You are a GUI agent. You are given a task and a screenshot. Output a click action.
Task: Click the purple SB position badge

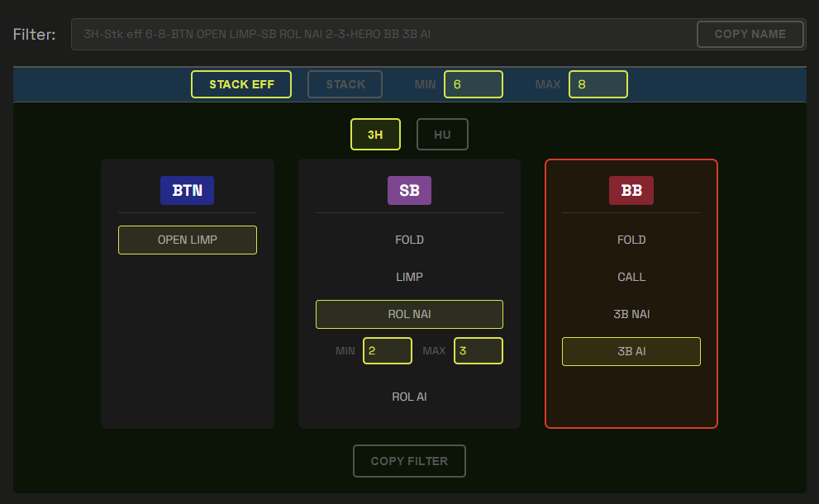(x=409, y=190)
